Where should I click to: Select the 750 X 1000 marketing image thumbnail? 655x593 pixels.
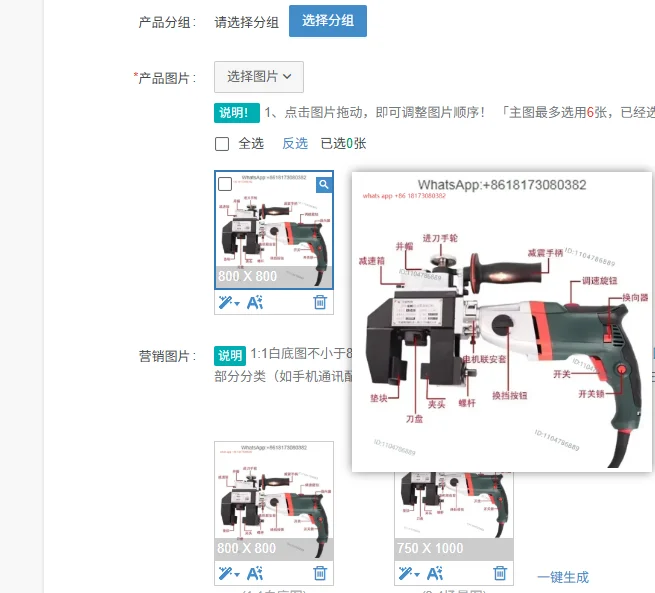454,516
